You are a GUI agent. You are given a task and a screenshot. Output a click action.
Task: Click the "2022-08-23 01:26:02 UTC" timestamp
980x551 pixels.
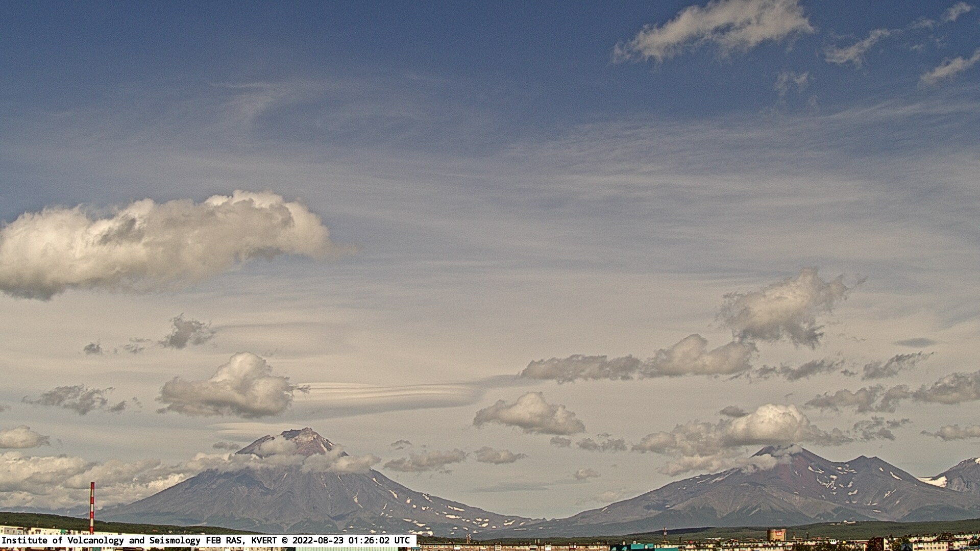(x=351, y=540)
